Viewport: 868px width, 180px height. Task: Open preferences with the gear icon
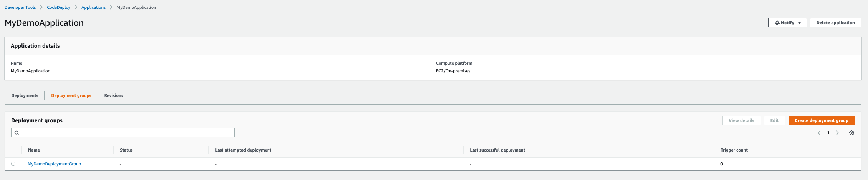coord(851,133)
